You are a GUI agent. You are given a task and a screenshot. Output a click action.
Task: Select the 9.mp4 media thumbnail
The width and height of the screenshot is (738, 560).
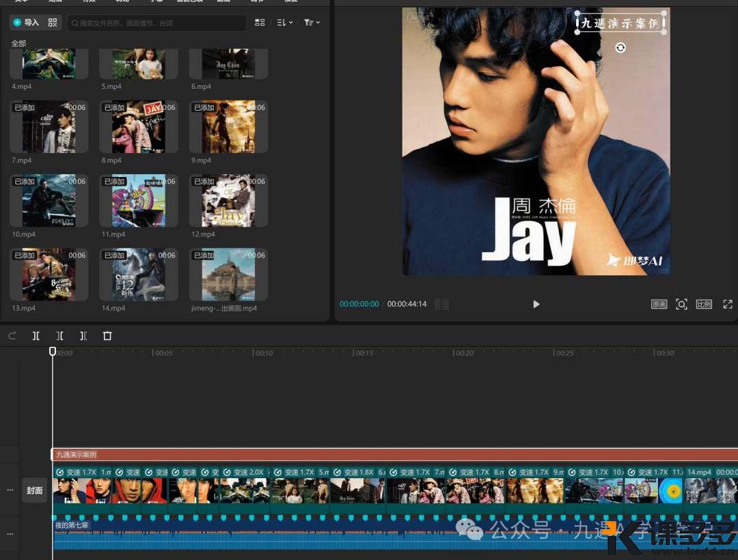[229, 126]
